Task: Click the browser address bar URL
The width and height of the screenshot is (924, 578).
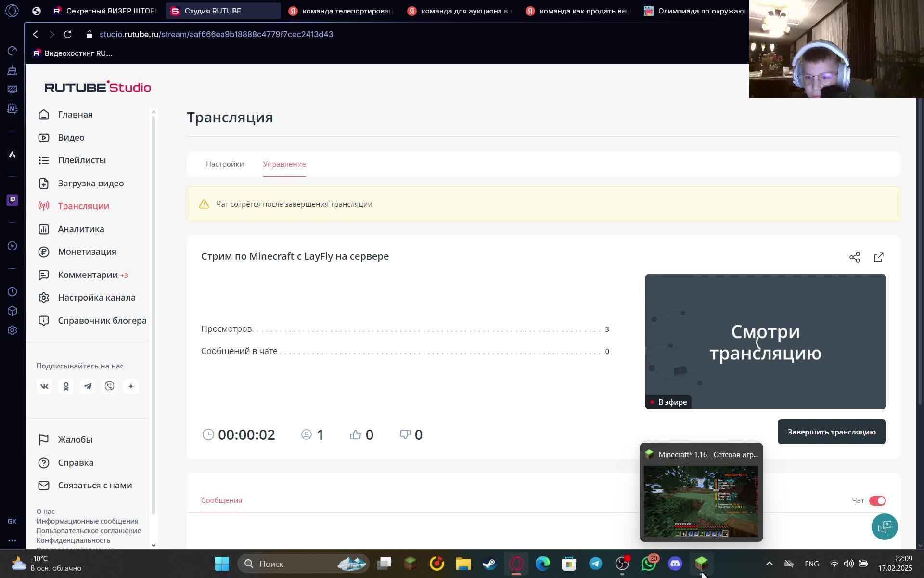Action: click(216, 34)
